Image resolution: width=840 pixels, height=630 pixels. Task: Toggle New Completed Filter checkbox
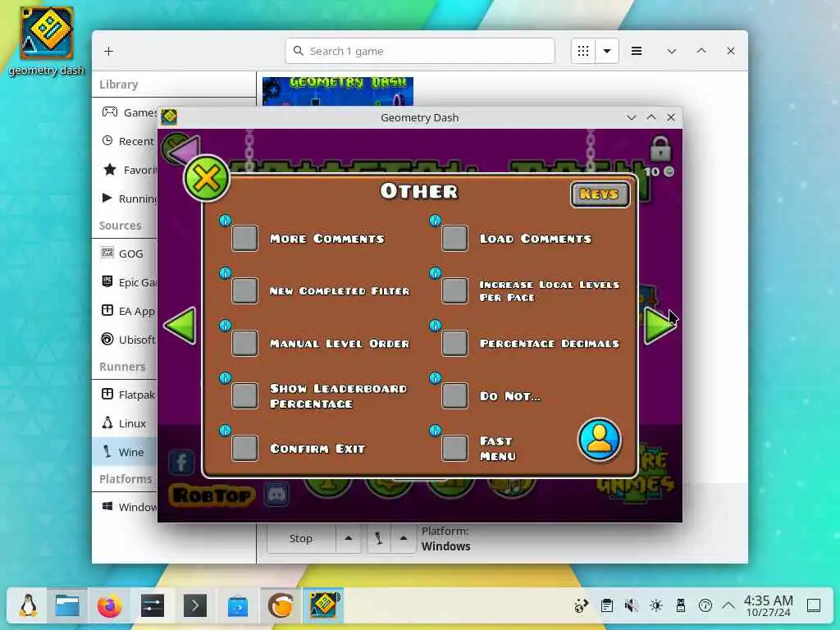click(244, 290)
